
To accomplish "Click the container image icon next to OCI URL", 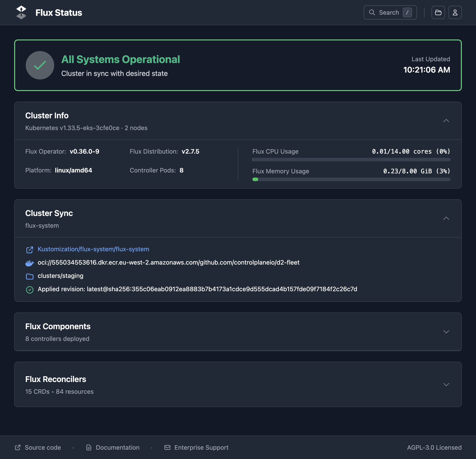I will click(x=30, y=263).
